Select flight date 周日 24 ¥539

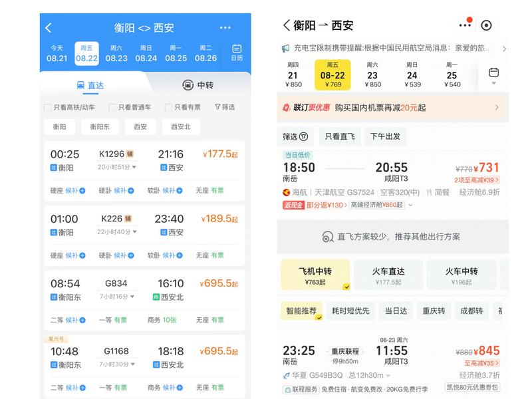click(412, 74)
